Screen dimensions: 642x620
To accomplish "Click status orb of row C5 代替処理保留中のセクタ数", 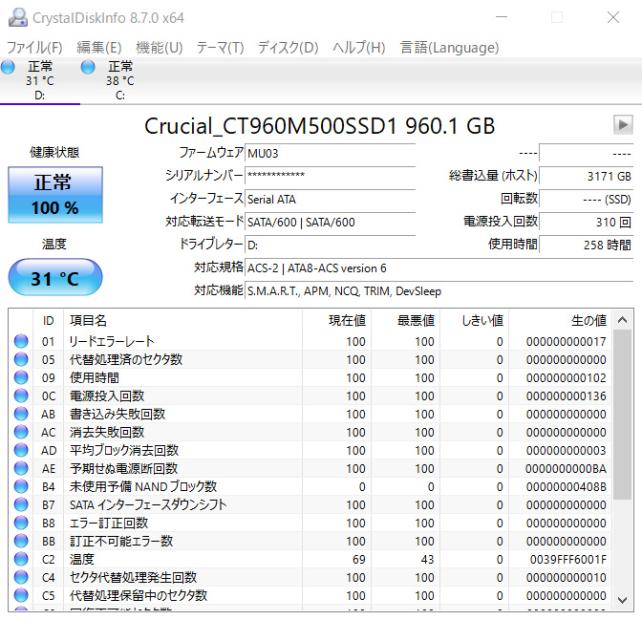I will click(21, 595).
